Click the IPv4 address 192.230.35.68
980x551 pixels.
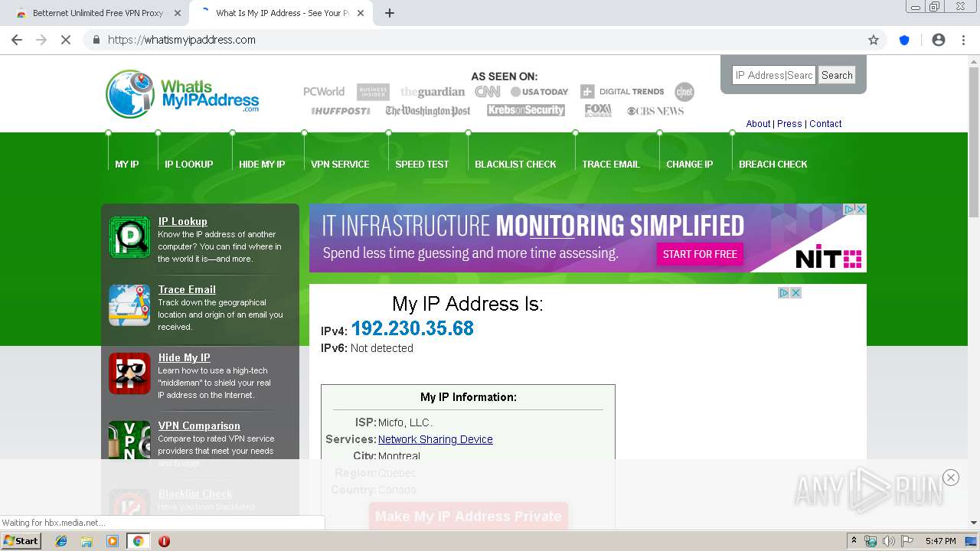413,329
